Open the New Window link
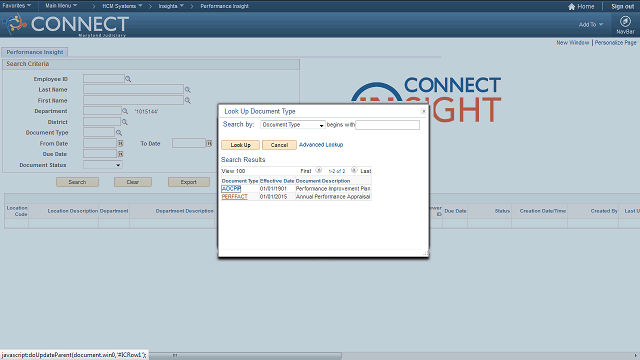 coord(573,42)
